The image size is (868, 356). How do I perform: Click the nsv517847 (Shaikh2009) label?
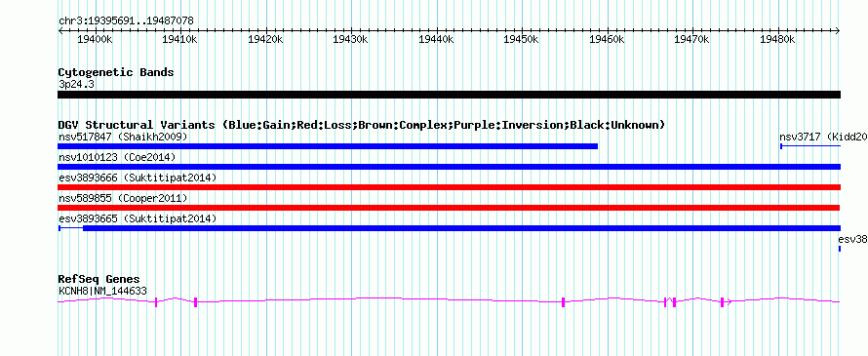point(123,137)
